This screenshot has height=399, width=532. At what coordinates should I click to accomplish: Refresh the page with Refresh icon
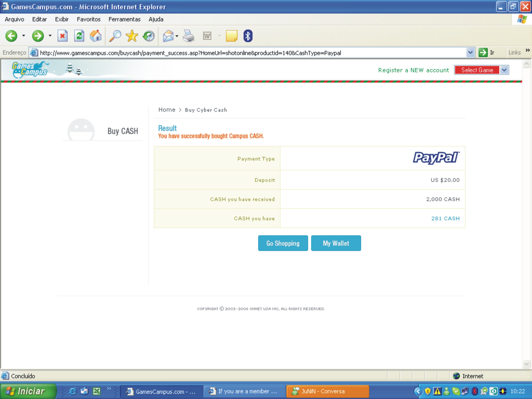pos(79,36)
